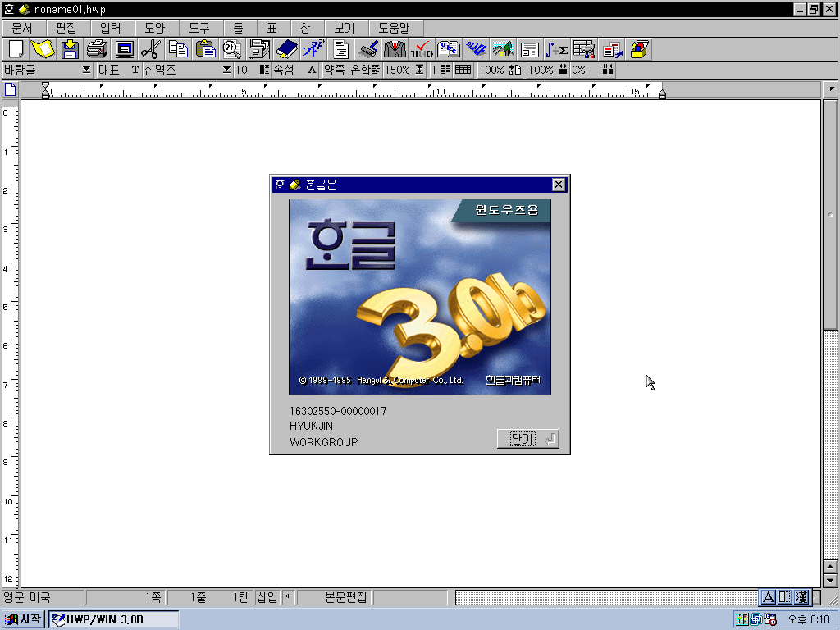Insert picture with the landscape icon
840x630 pixels.
click(503, 49)
